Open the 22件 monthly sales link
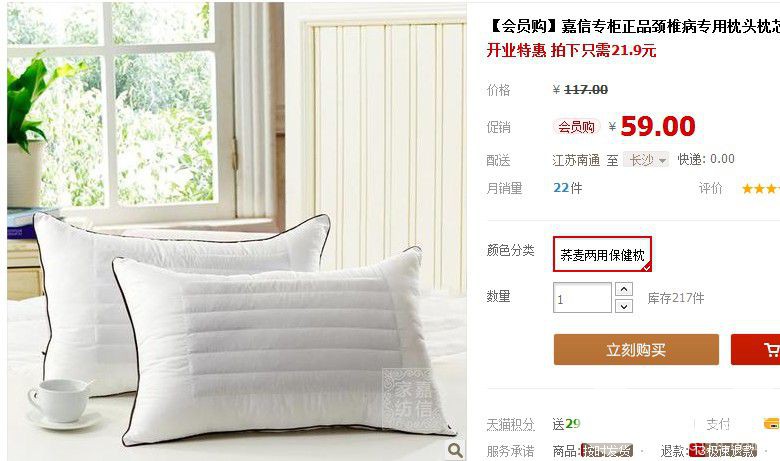This screenshot has height=461, width=780. (568, 188)
